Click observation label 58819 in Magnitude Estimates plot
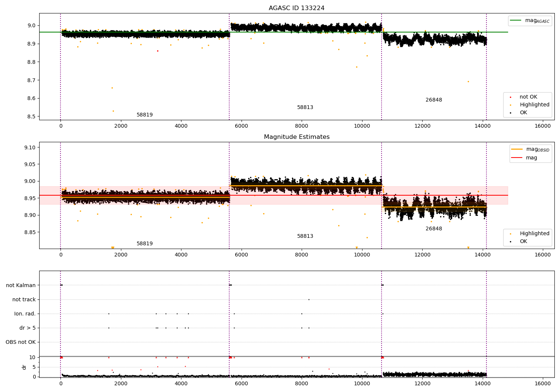The image size is (560, 392). [x=144, y=244]
